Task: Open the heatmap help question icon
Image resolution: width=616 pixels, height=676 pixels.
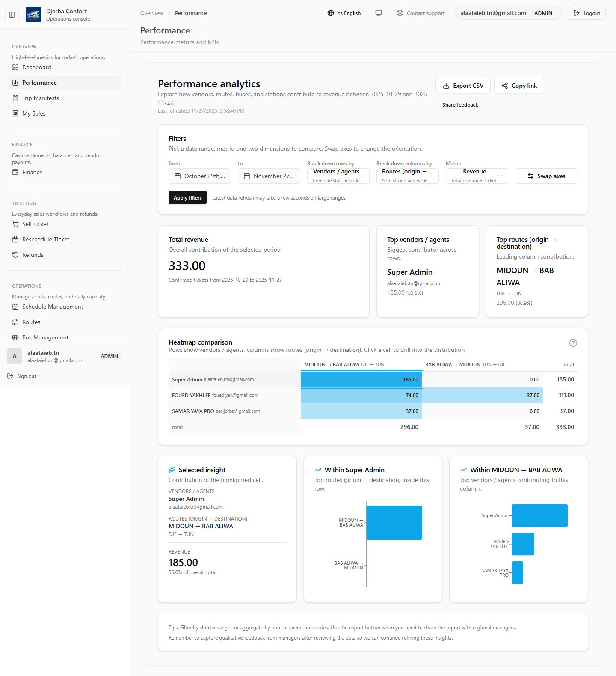Action: coord(573,343)
